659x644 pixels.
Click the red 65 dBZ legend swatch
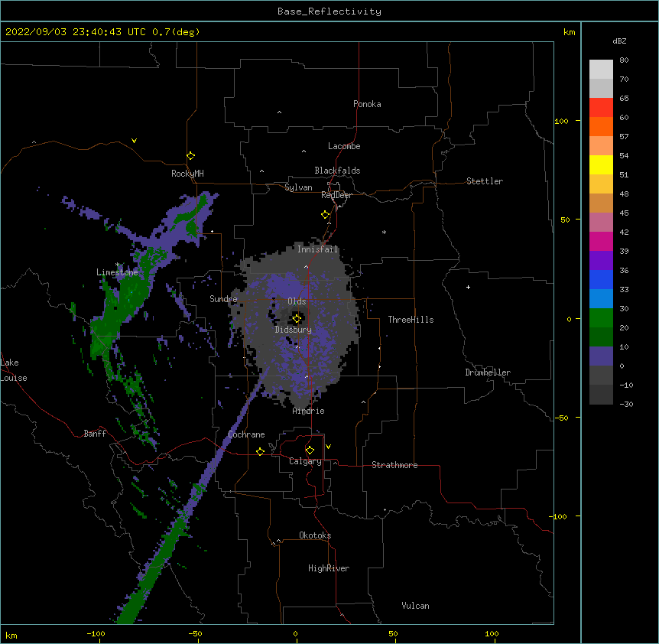tap(601, 108)
